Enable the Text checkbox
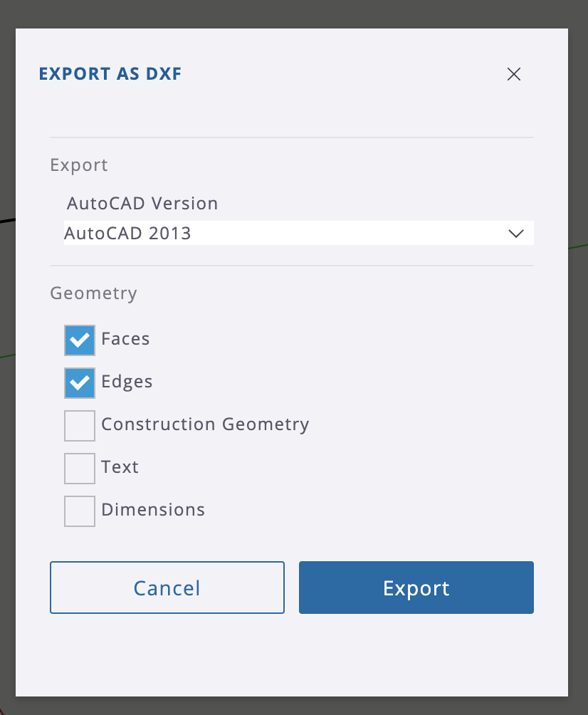 80,469
